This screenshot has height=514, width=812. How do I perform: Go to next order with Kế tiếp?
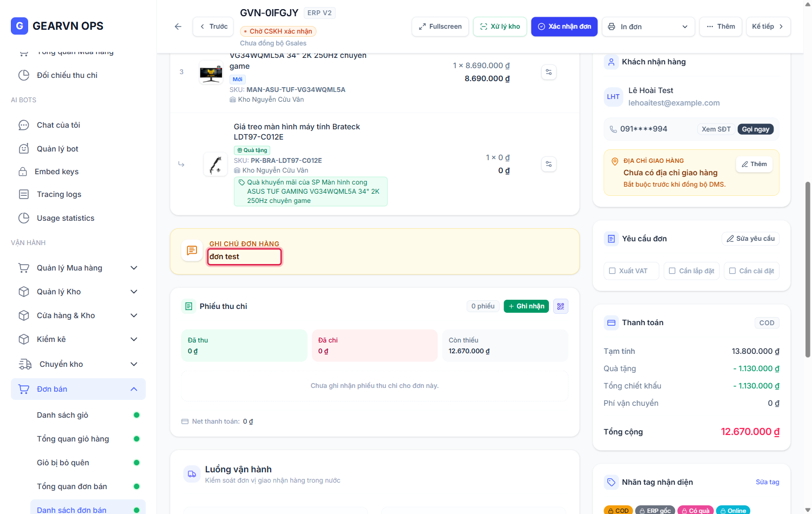click(768, 27)
